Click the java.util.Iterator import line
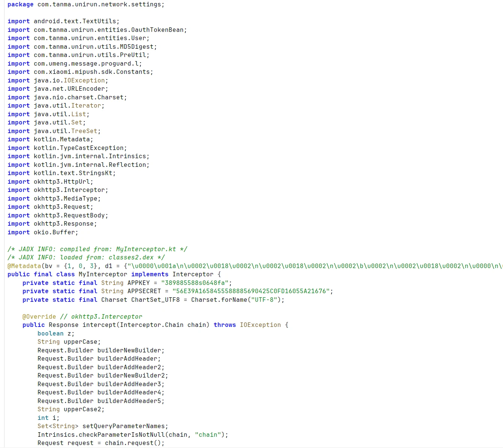Screen dimensions: 503x448 (56, 106)
